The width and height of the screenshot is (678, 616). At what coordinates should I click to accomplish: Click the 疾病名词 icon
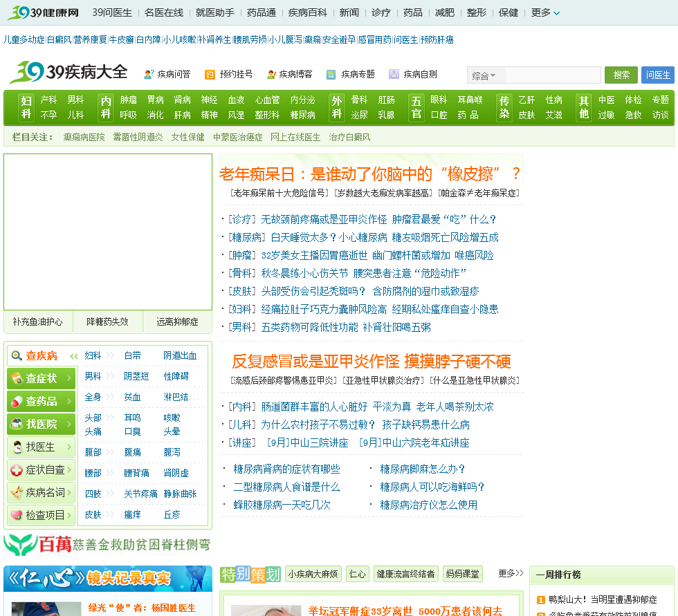(17, 492)
